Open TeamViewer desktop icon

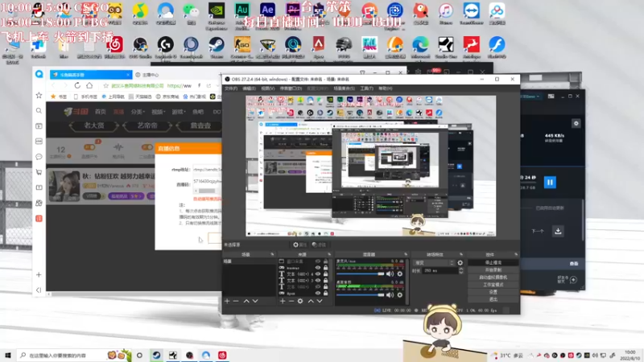coord(471,11)
